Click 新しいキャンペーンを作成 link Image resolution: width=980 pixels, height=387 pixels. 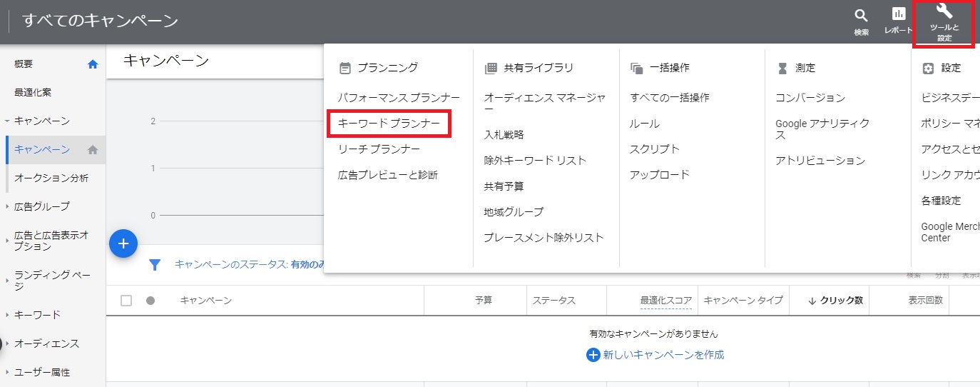[x=663, y=355]
